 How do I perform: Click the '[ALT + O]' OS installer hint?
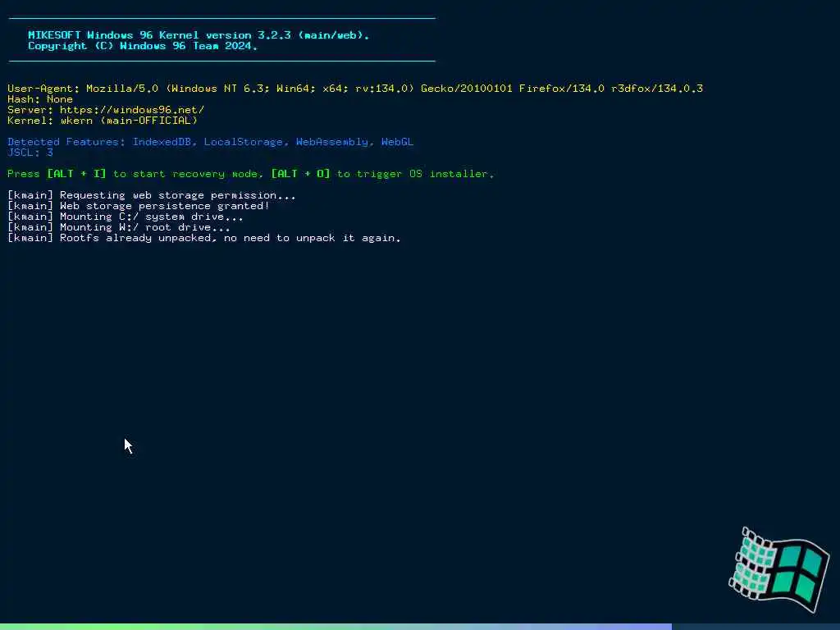[x=300, y=174]
